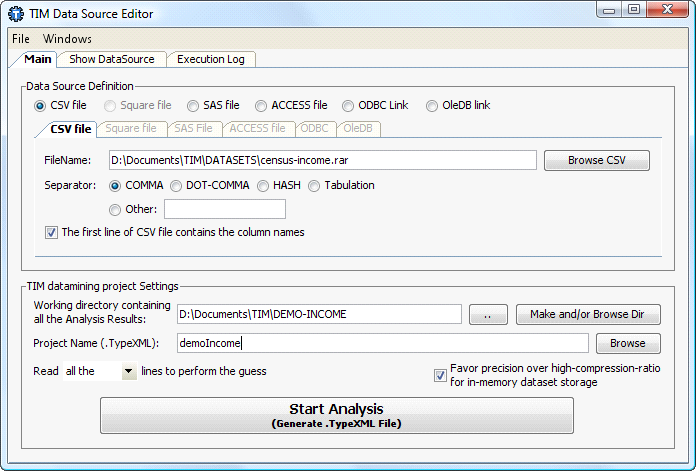Switch to the Main tab
The height and width of the screenshot is (471, 696).
(x=37, y=59)
